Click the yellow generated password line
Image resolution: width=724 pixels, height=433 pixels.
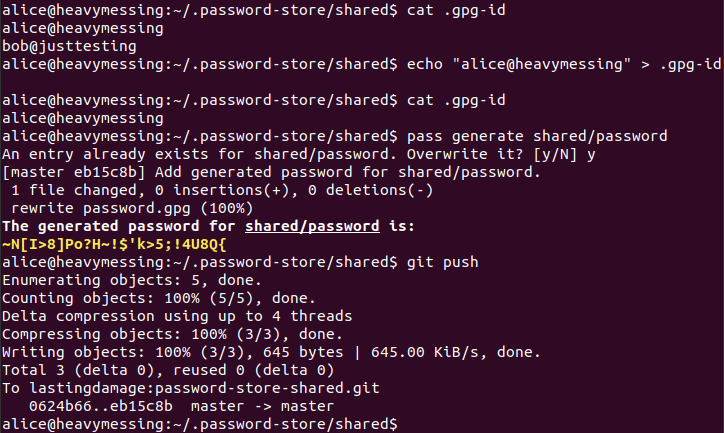coord(114,244)
